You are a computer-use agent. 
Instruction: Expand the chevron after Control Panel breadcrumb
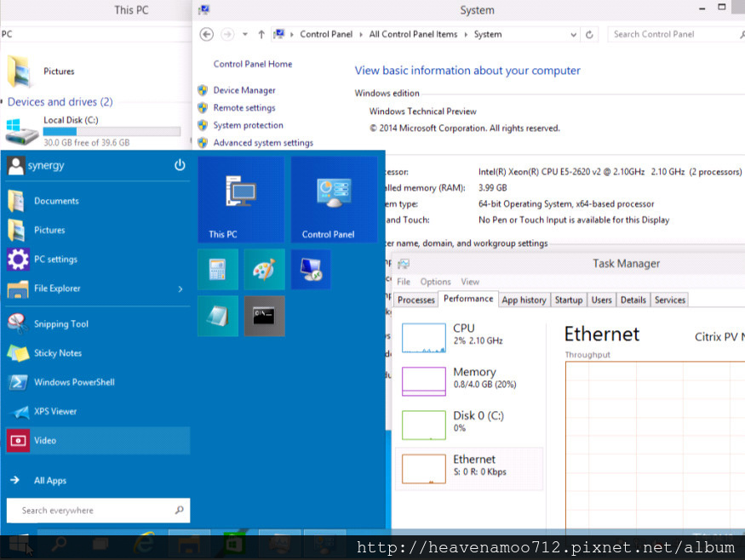pyautogui.click(x=361, y=34)
